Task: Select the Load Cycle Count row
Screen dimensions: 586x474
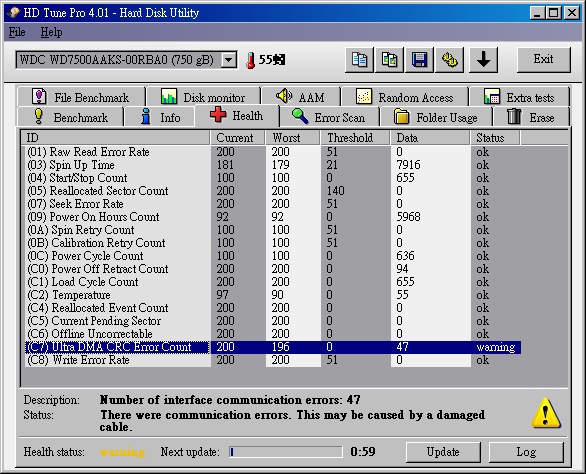Action: pos(273,282)
